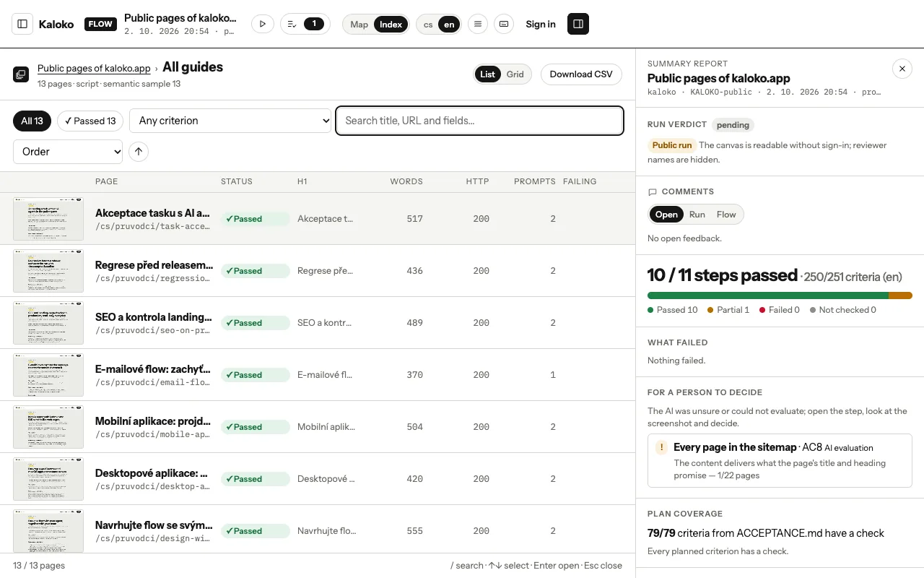924x578 pixels.
Task: Switch to Grid layout
Action: tap(515, 74)
